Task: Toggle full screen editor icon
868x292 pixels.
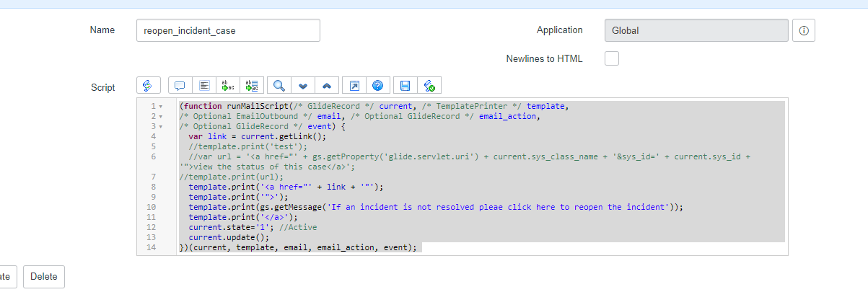Action: (x=354, y=86)
